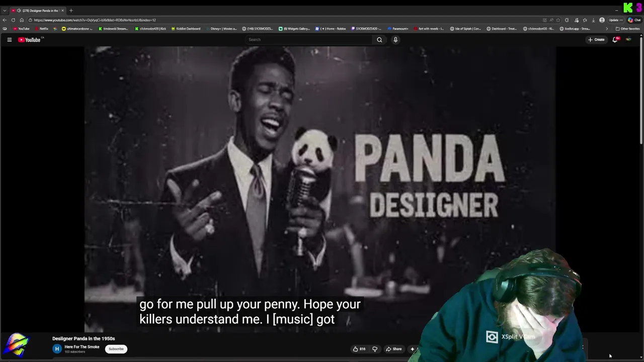Open the YouTube bookmark
Viewport: 644px width, 362px height.
point(21,29)
